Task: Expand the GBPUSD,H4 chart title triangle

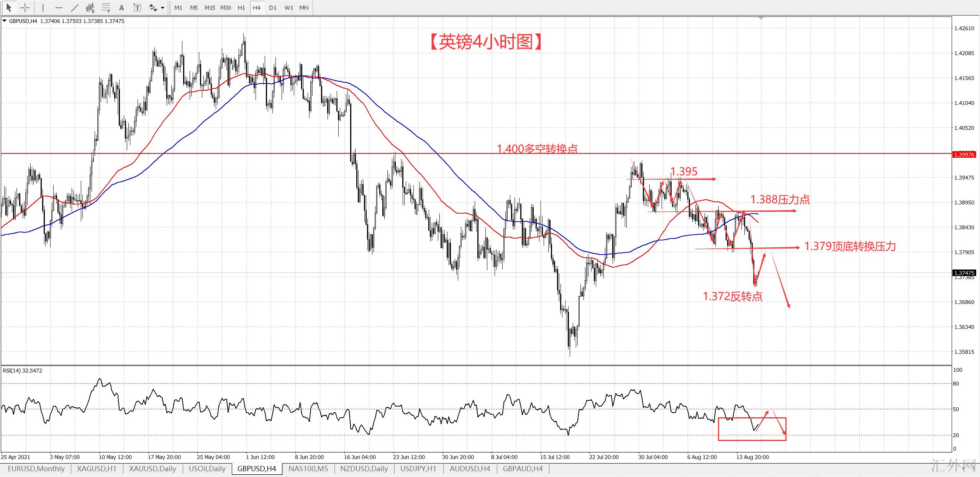Action: pyautogui.click(x=4, y=21)
